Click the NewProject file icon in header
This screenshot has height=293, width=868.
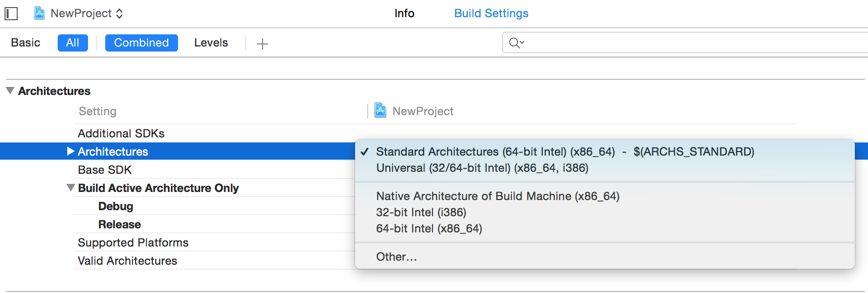pyautogui.click(x=39, y=13)
